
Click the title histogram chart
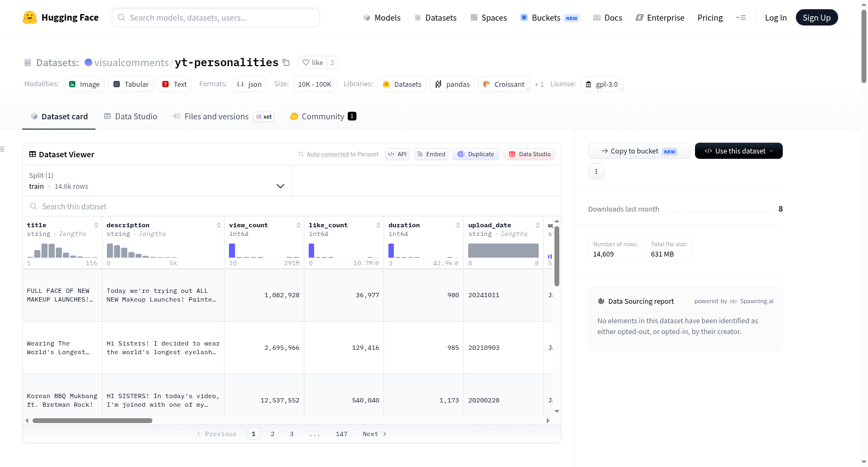pos(62,250)
